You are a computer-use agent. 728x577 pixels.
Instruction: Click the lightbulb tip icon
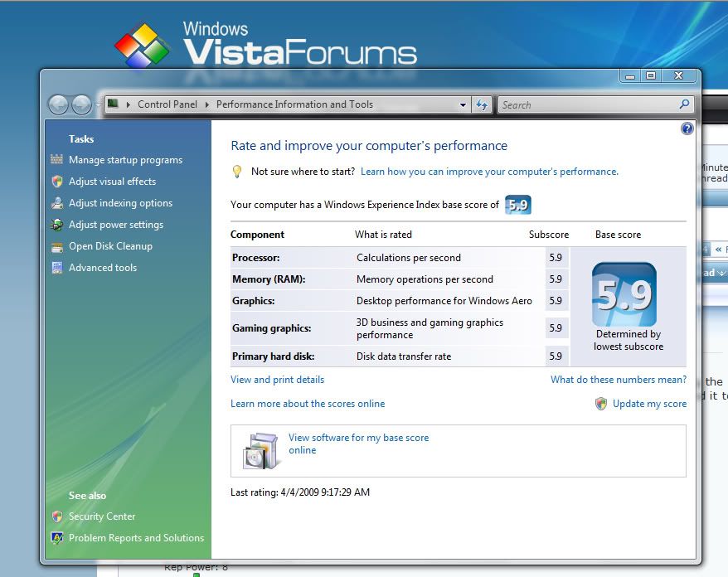(x=237, y=172)
